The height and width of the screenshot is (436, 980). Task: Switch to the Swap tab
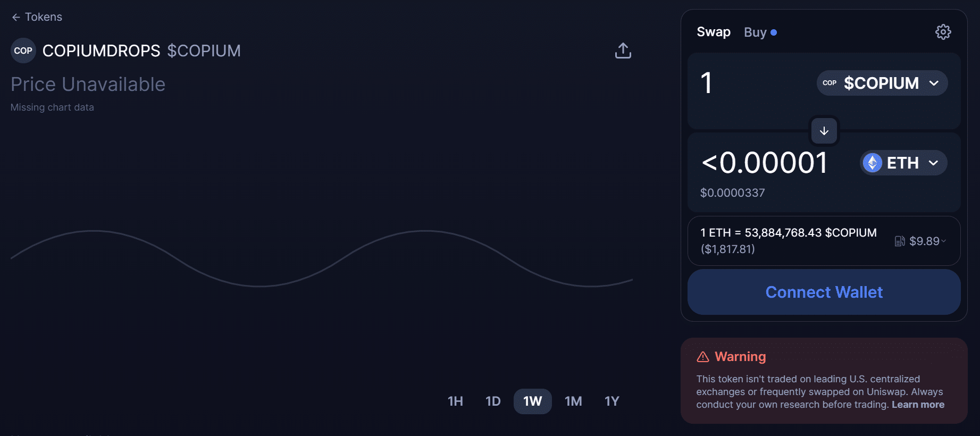[714, 32]
